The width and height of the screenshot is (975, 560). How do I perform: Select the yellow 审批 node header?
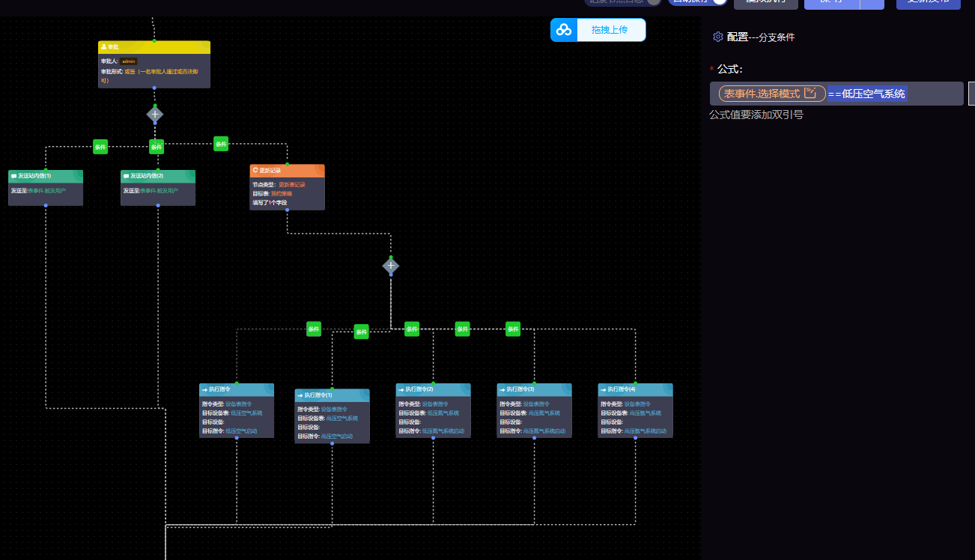[x=154, y=47]
